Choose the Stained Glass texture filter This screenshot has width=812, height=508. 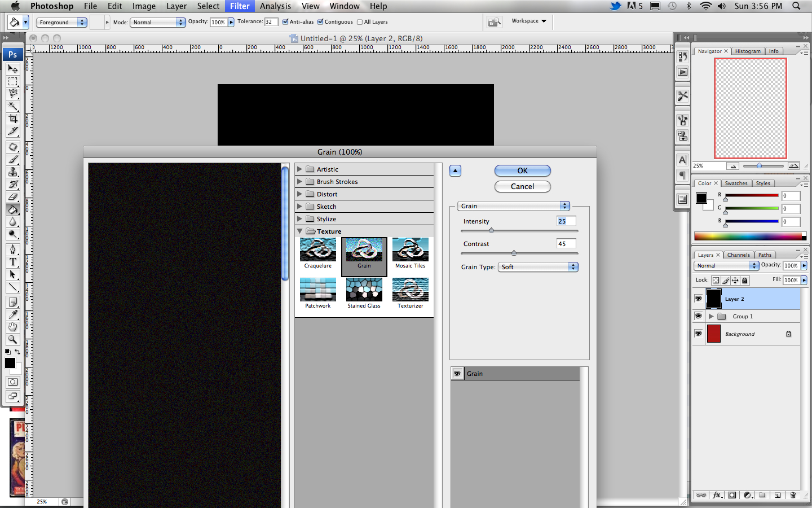coord(364,294)
